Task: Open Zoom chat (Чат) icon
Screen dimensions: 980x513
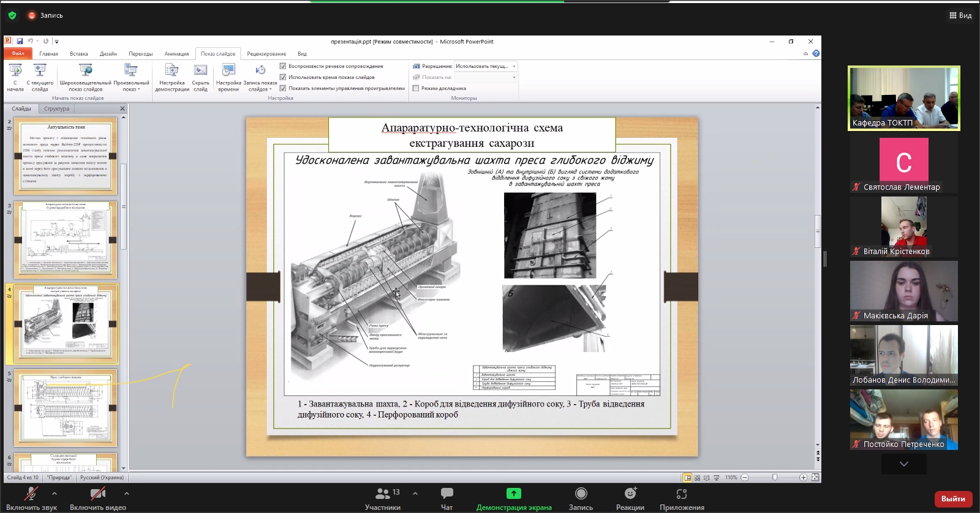Action: tap(447, 493)
